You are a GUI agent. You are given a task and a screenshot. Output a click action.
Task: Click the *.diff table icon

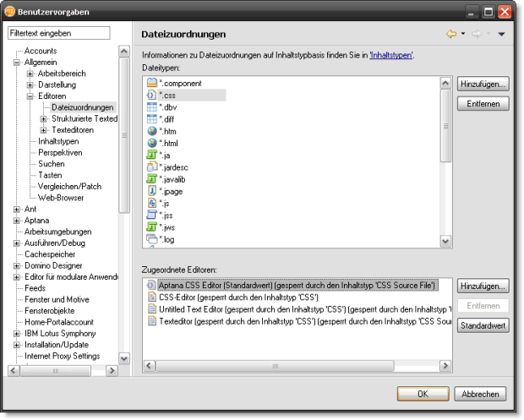tap(152, 119)
